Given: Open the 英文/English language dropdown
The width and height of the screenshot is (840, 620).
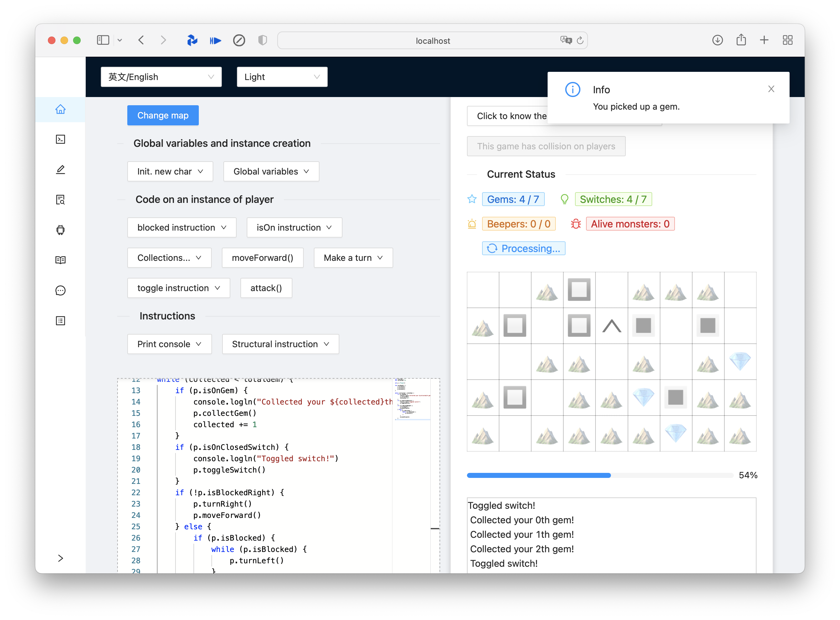Looking at the screenshot, I should [161, 77].
